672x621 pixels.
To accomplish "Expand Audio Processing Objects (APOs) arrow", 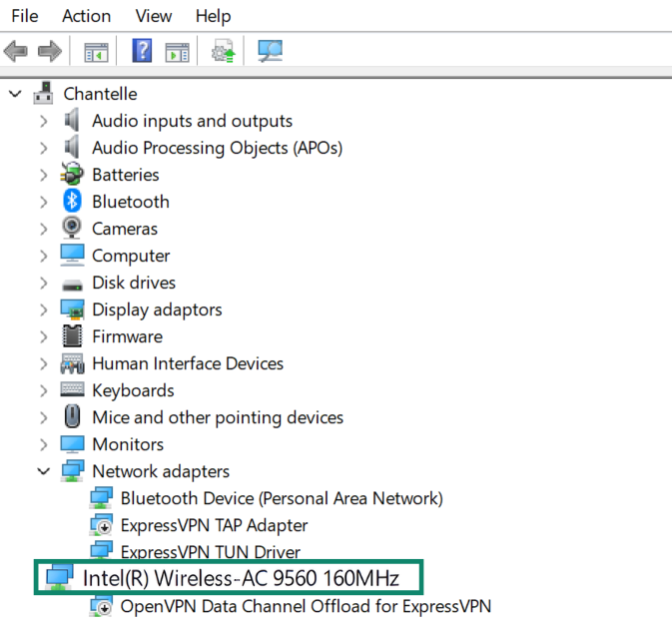I will point(44,149).
